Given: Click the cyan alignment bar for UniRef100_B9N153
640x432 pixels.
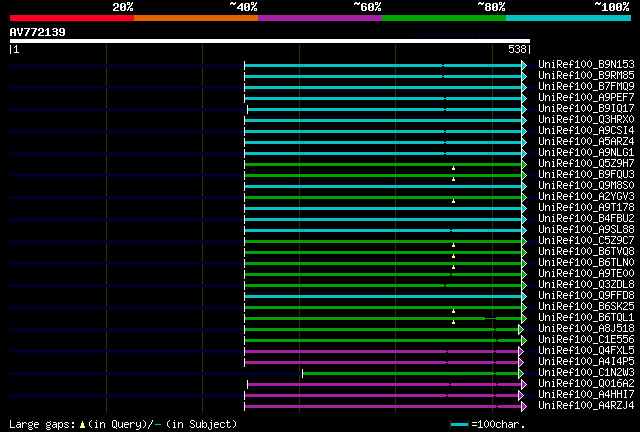Looking at the screenshot, I should (x=383, y=65).
